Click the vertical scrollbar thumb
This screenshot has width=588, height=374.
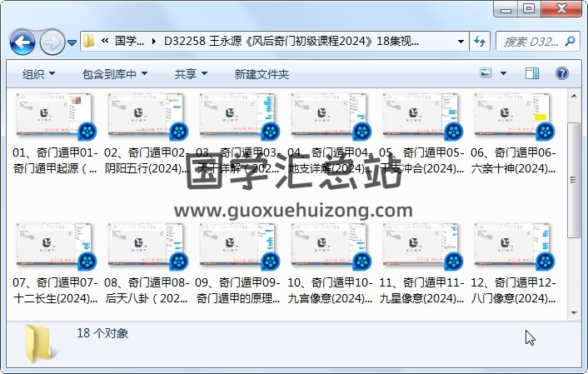(574, 179)
